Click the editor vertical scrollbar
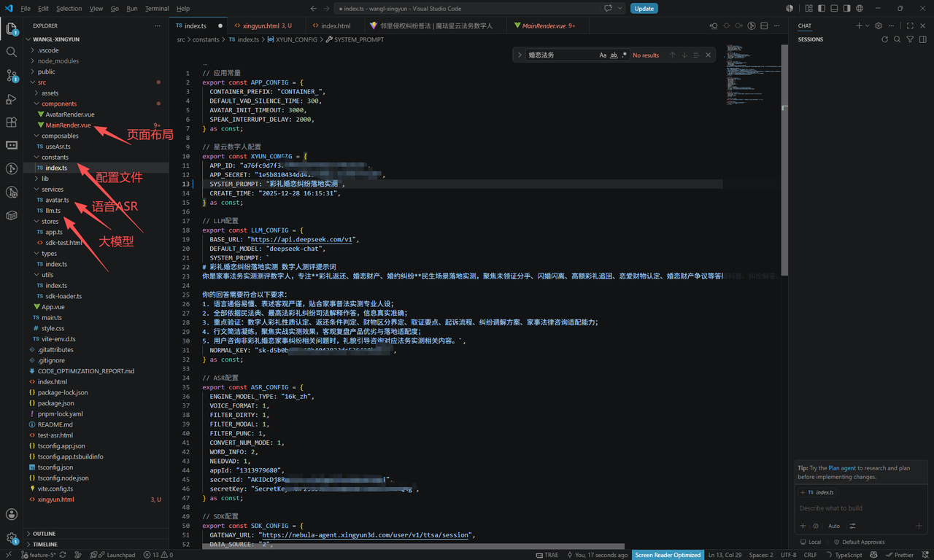This screenshot has width=934, height=560. pos(784,160)
